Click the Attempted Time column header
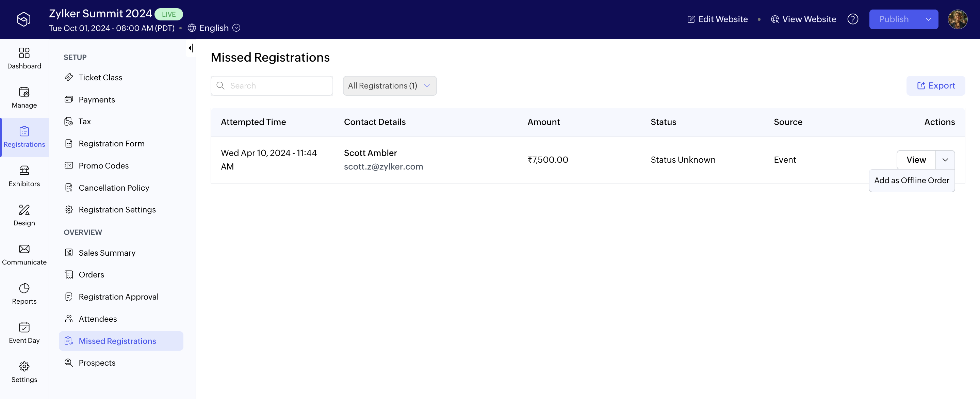980x399 pixels. pos(254,122)
